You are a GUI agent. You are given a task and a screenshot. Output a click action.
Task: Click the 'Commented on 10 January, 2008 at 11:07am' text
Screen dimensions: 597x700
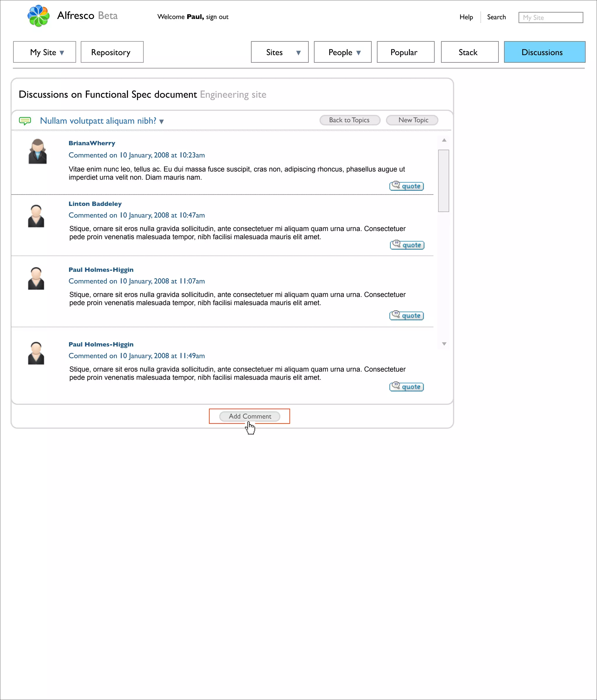point(137,281)
